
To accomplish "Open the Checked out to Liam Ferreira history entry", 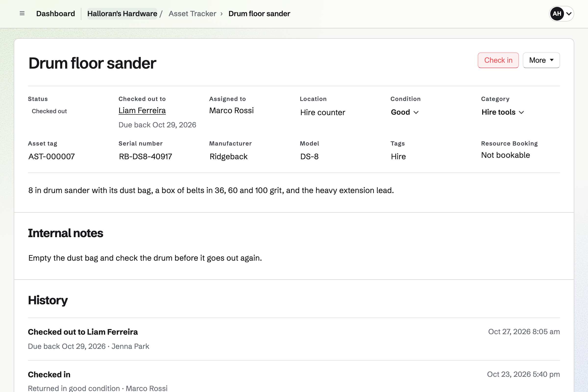I will tap(294, 339).
